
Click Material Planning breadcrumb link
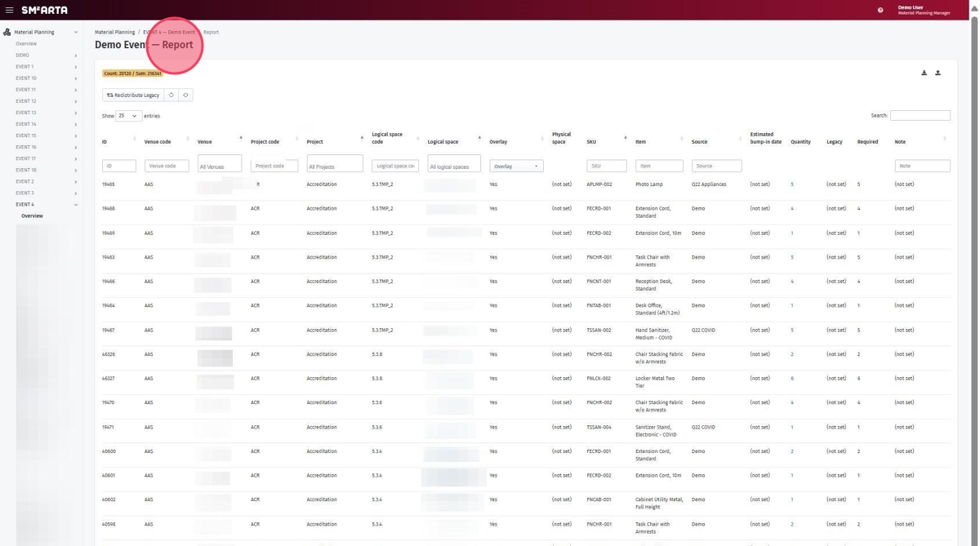click(x=114, y=32)
